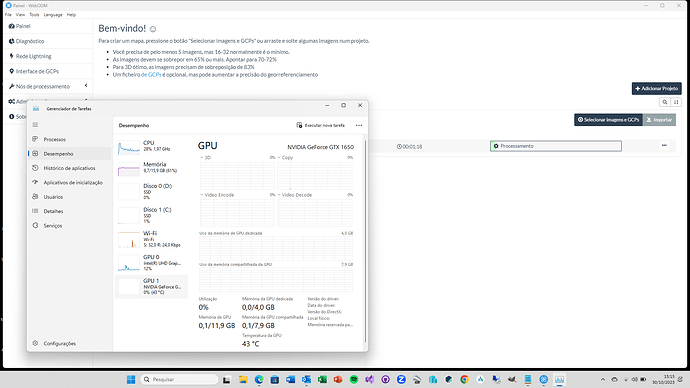Click the Importar button
The image size is (690, 388).
coord(659,120)
